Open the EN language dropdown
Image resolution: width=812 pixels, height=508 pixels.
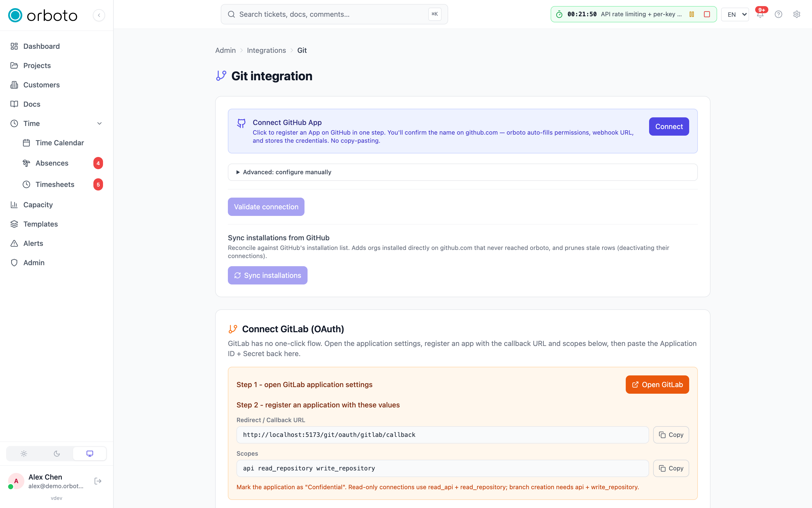(735, 14)
